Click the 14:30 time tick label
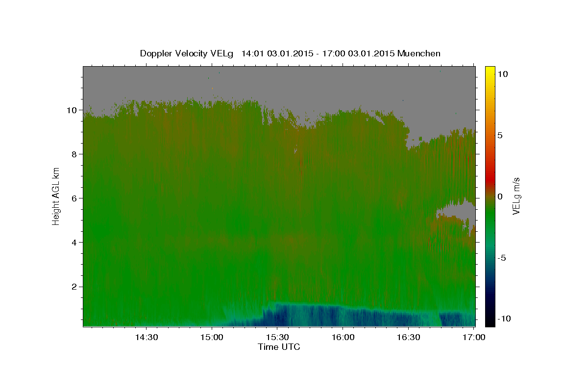Screen dimensions: 588x392 pyautogui.click(x=146, y=337)
